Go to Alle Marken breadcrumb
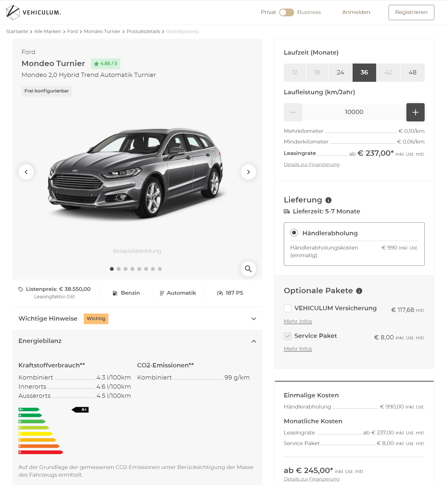This screenshot has width=448, height=485. pyautogui.click(x=47, y=32)
